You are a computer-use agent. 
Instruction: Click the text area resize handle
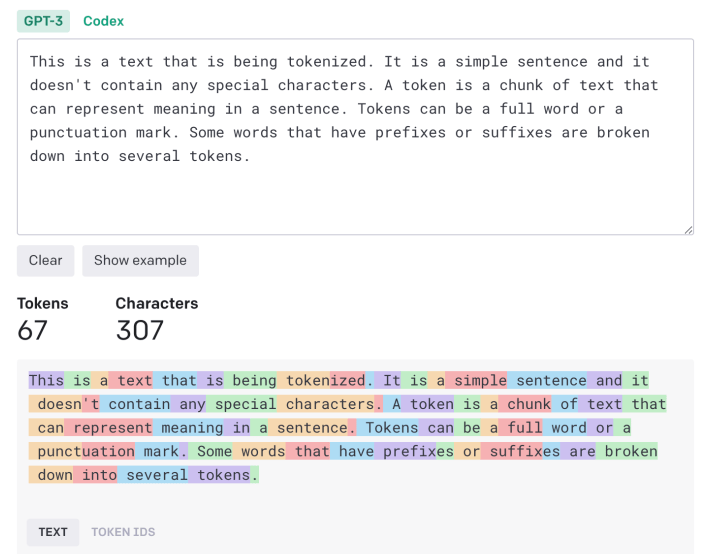[688, 229]
